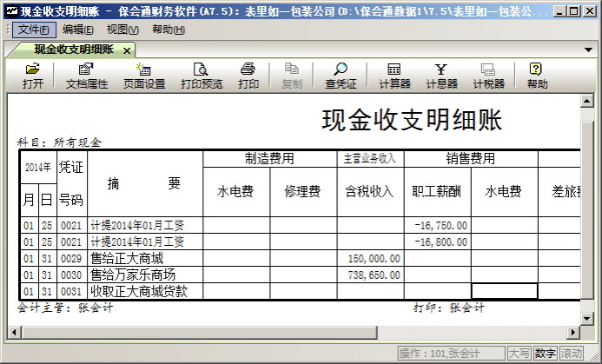Image resolution: width=602 pixels, height=364 pixels.
Task: Select the 售给万家乐商场 summary cell
Action: pos(144,275)
